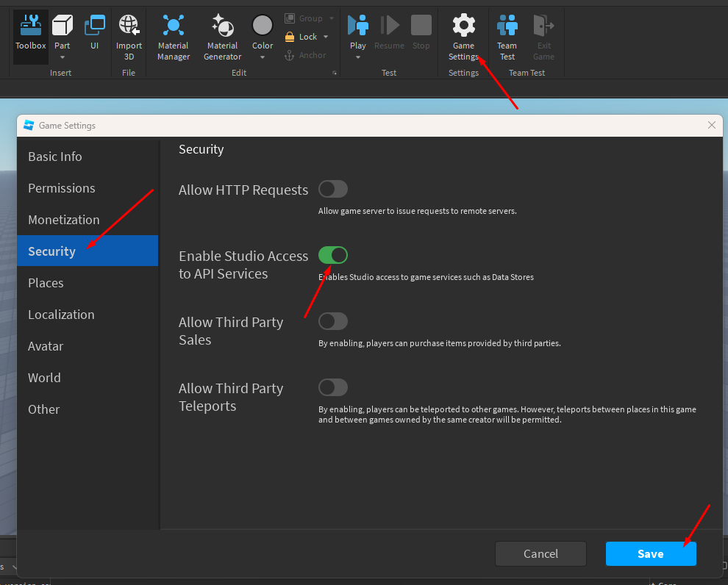Pick a part Color swatch
Screen dimensions: 728x585
click(x=263, y=26)
